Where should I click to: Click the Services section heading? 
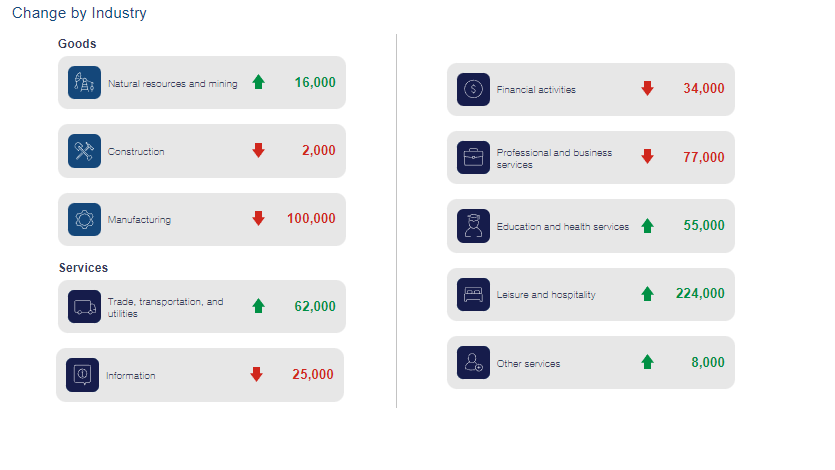click(83, 268)
